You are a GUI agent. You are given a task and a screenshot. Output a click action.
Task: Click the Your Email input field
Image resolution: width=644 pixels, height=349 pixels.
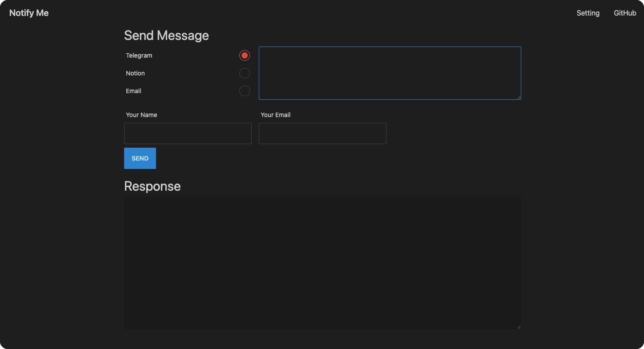(x=323, y=133)
